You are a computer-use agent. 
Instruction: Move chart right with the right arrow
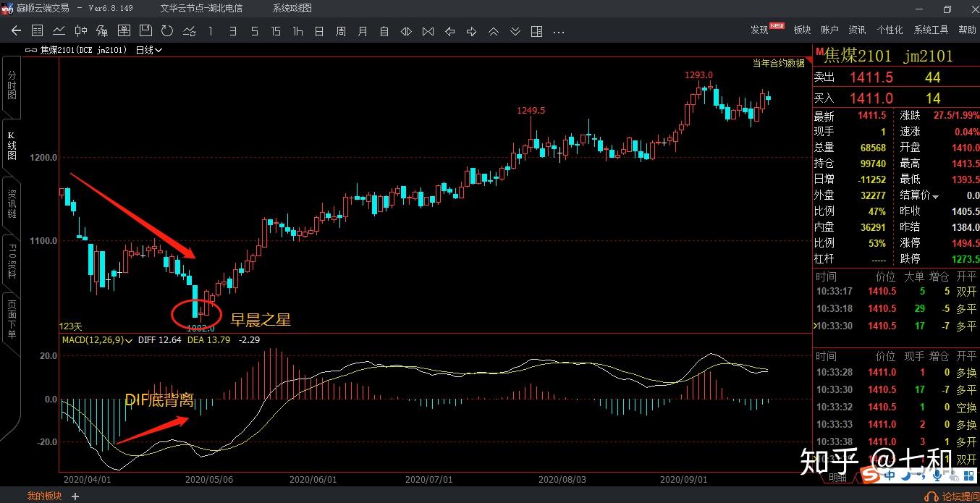pos(471,31)
